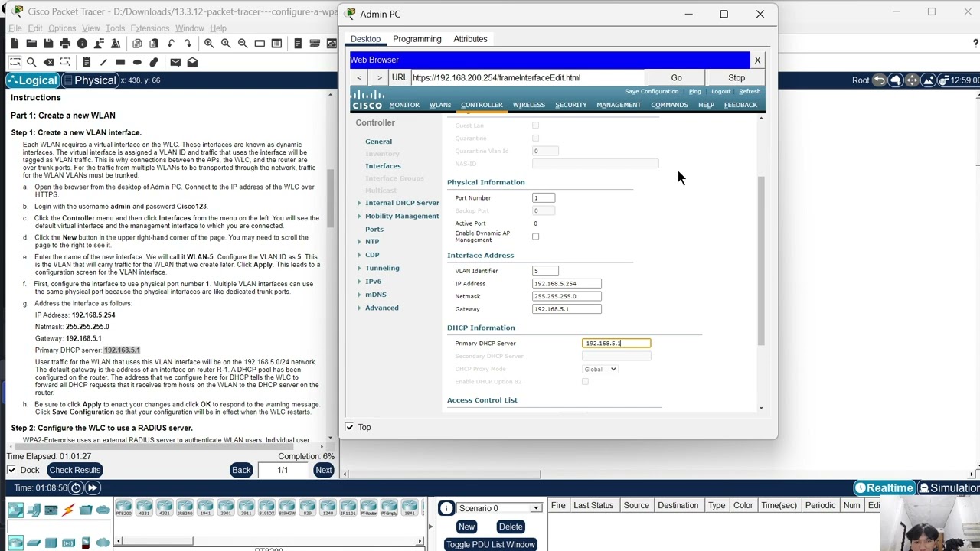Open file via folder toolbar icon
The width and height of the screenshot is (980, 551).
click(31, 44)
